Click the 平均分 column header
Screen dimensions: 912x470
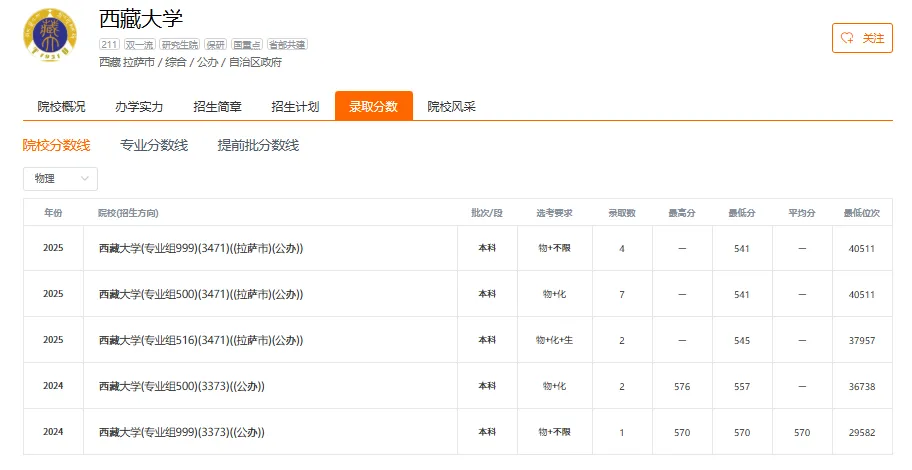coord(801,213)
